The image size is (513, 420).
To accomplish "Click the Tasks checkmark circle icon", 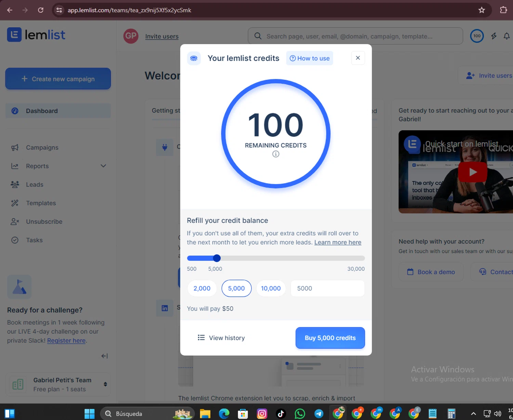I will pos(15,240).
